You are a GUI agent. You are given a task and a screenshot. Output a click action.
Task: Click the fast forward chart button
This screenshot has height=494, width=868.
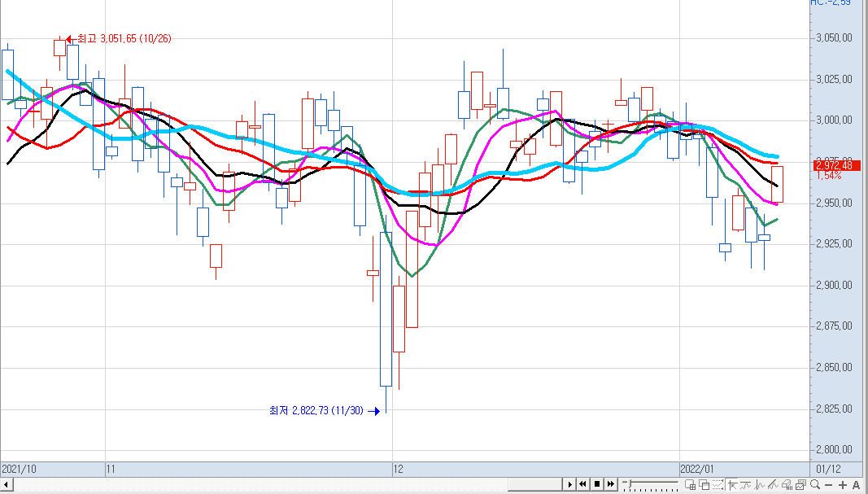[611, 484]
